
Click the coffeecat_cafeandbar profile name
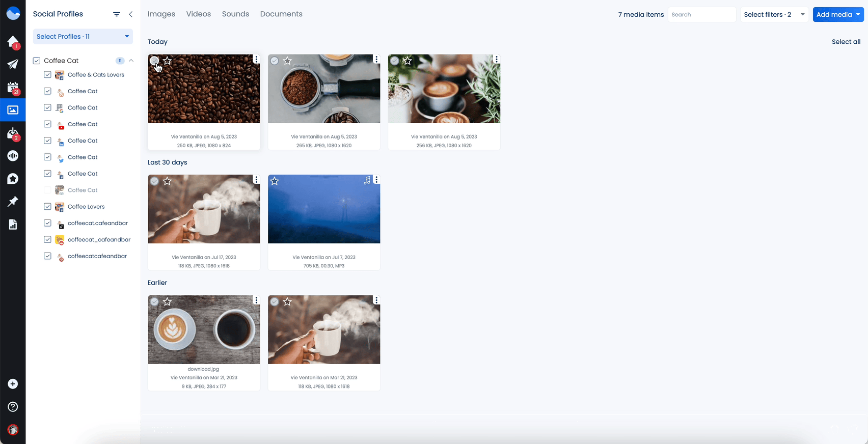point(99,239)
